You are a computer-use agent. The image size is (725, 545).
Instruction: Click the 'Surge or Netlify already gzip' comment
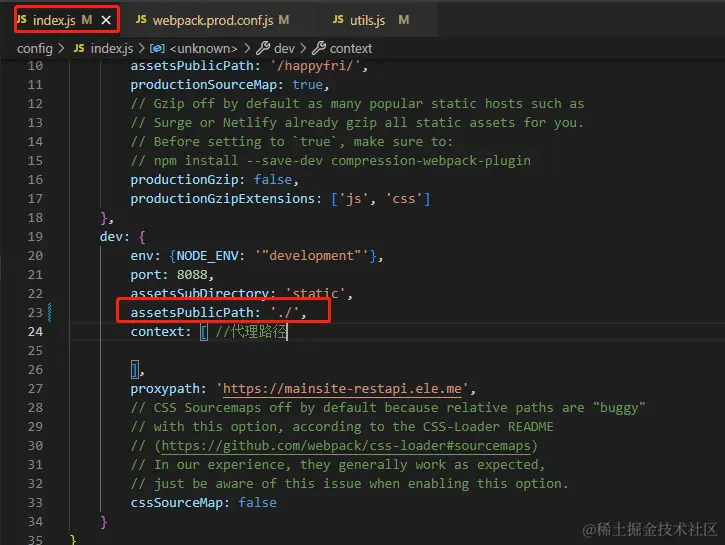[357, 122]
